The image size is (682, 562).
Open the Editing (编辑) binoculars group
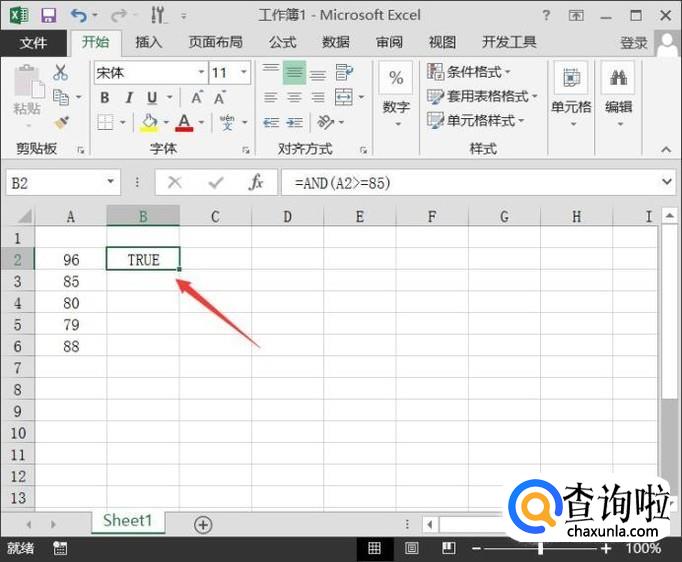(618, 96)
